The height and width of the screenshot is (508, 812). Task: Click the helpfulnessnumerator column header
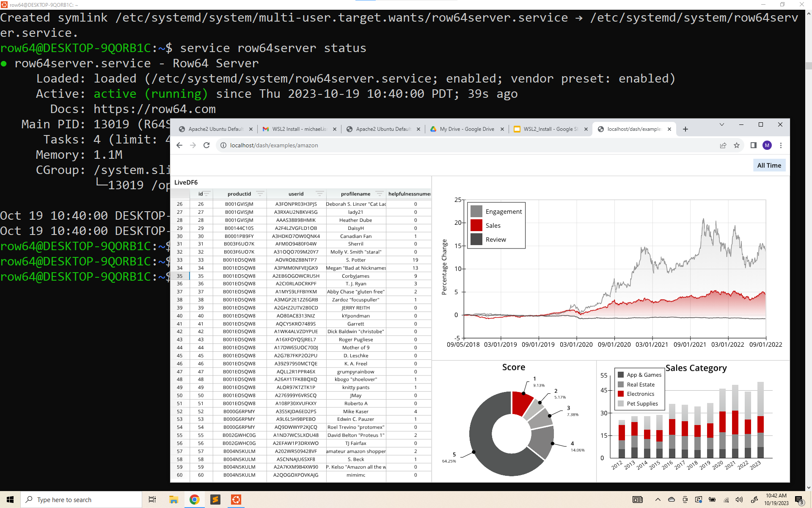pyautogui.click(x=409, y=194)
